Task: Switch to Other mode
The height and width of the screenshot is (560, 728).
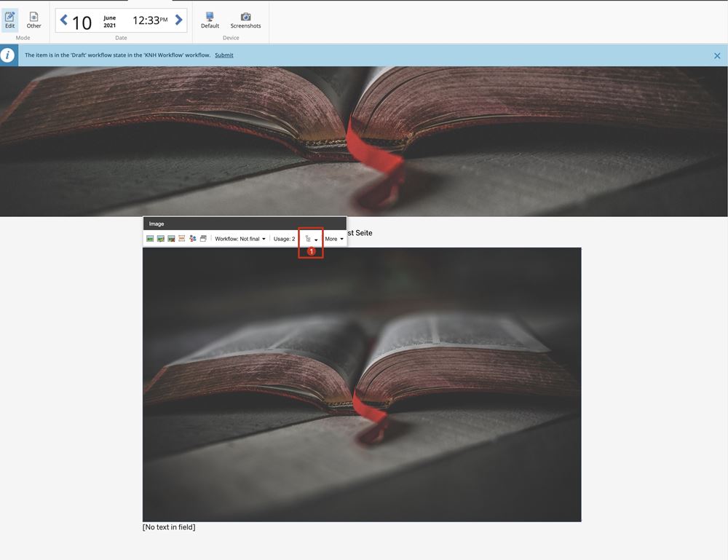Action: (x=34, y=20)
